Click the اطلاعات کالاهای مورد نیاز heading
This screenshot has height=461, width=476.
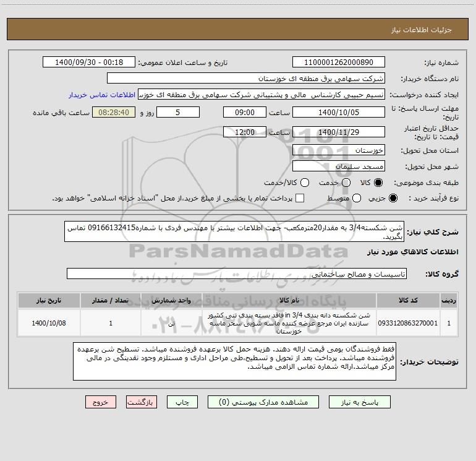click(x=413, y=252)
